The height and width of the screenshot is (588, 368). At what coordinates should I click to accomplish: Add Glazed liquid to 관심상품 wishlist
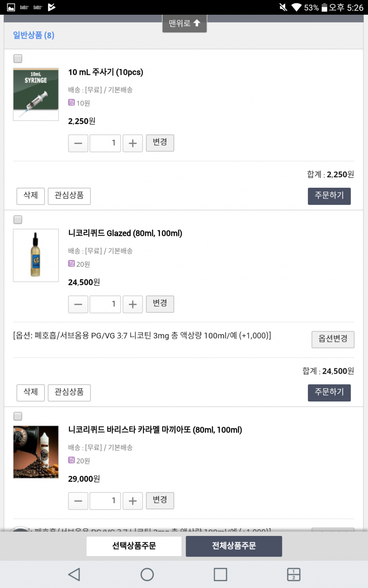tap(69, 392)
